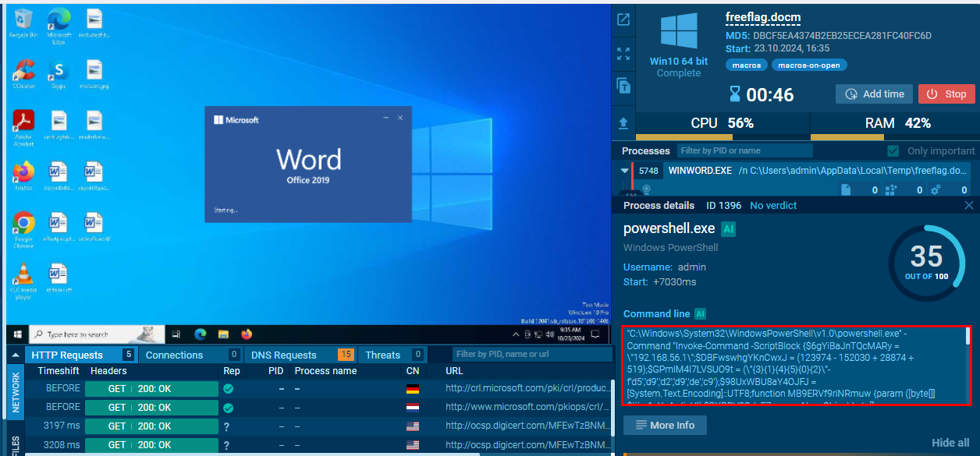980x456 pixels.
Task: Click the powershell command line text box
Action: pos(797,366)
